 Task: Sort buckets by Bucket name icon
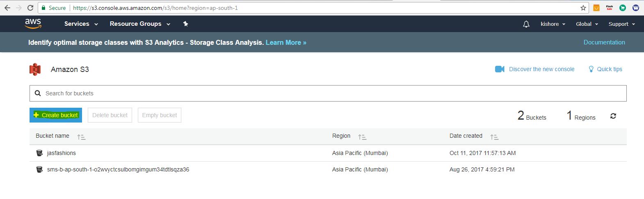click(x=81, y=137)
